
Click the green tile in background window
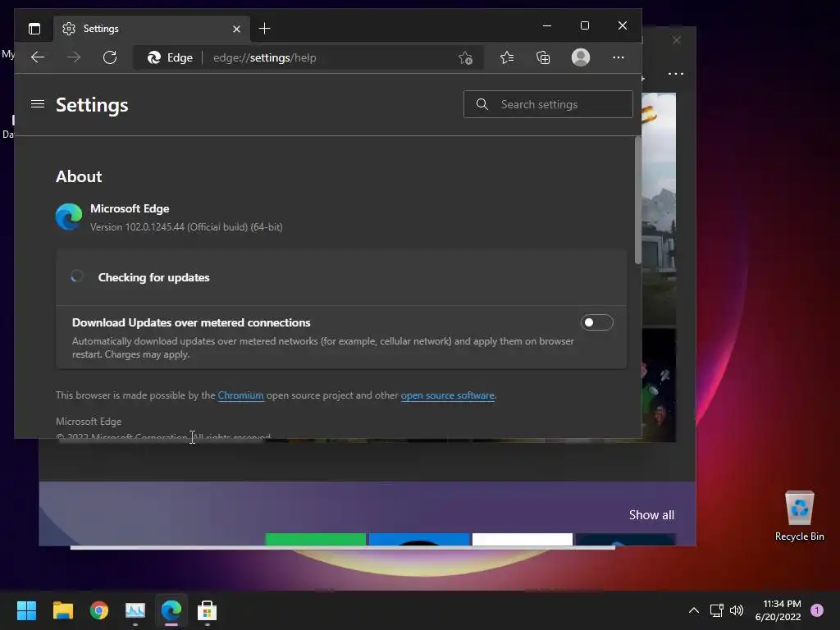(316, 539)
